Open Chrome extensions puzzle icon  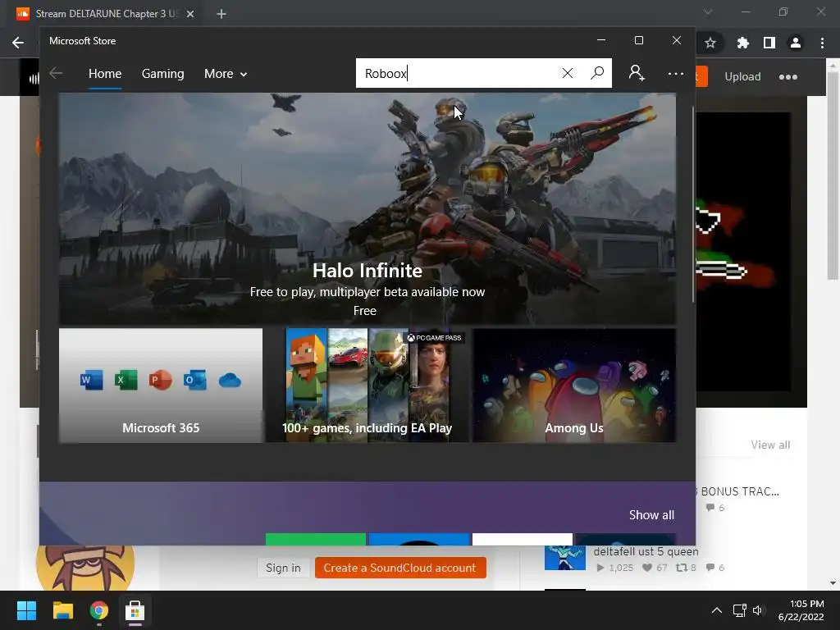[742, 43]
